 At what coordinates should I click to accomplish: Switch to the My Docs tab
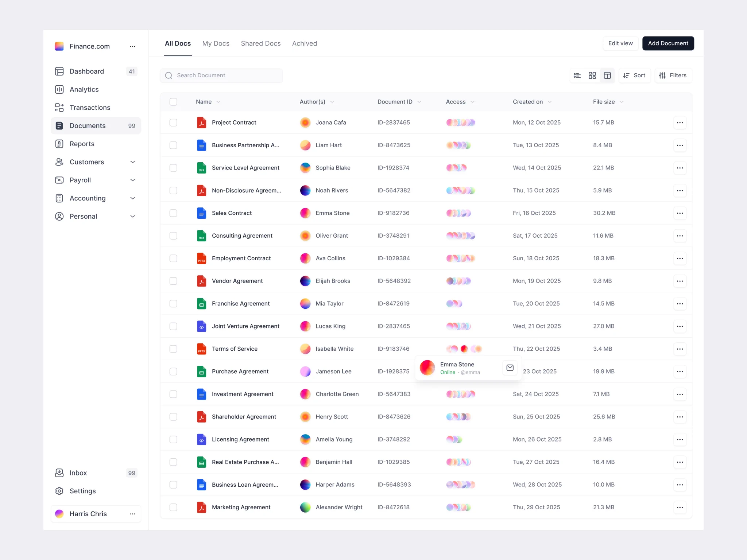pyautogui.click(x=216, y=43)
